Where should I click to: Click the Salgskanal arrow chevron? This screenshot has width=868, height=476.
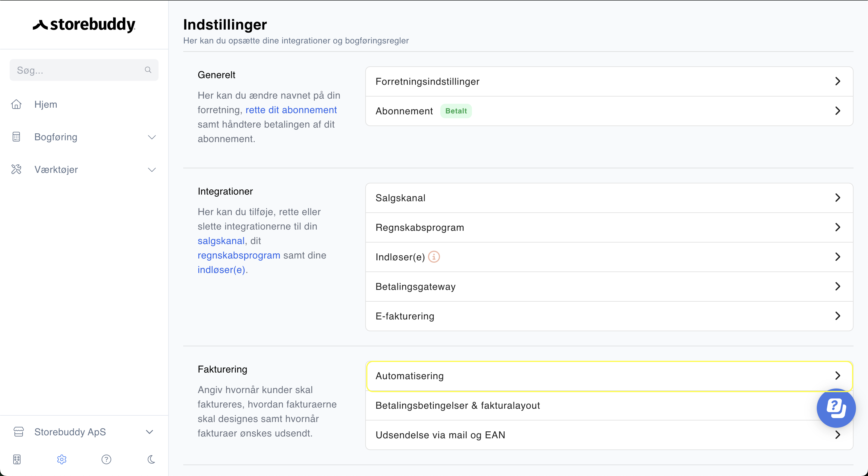(838, 198)
